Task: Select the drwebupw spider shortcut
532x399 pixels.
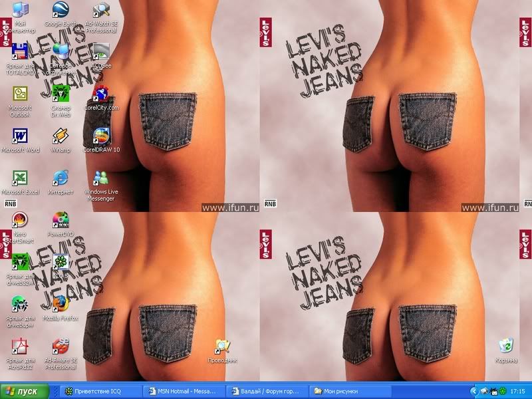Action: point(20,305)
